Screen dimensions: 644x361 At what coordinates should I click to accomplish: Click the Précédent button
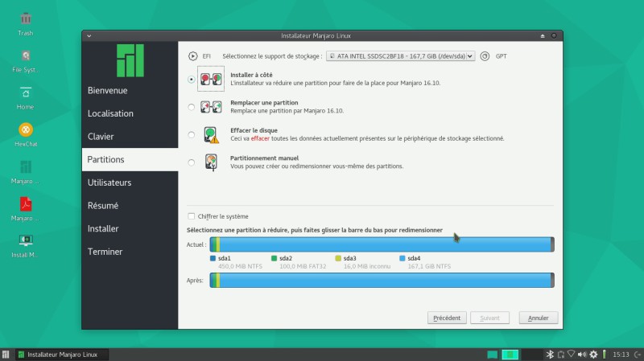tap(447, 318)
